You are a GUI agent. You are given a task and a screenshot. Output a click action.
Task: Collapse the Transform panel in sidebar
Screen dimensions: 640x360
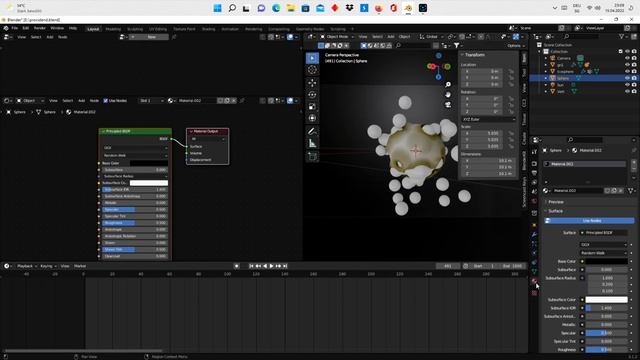[474, 55]
